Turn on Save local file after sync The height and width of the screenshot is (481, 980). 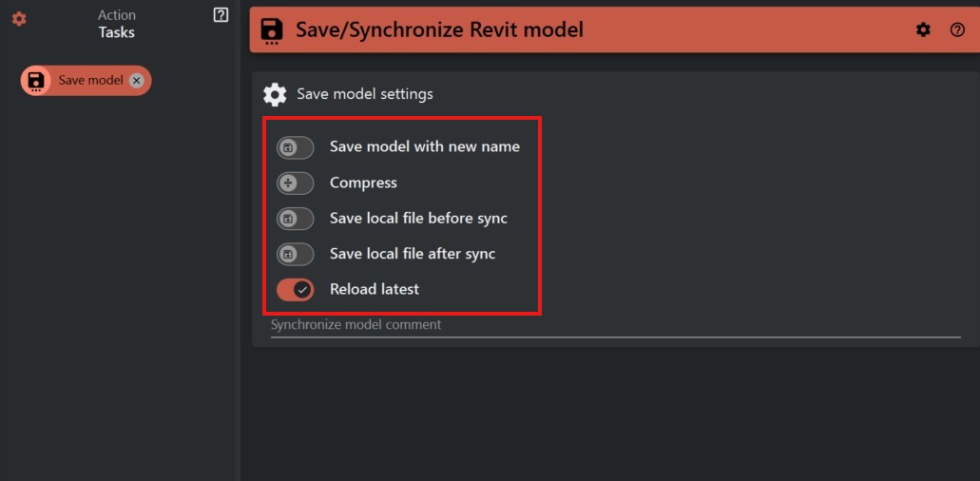pyautogui.click(x=295, y=255)
